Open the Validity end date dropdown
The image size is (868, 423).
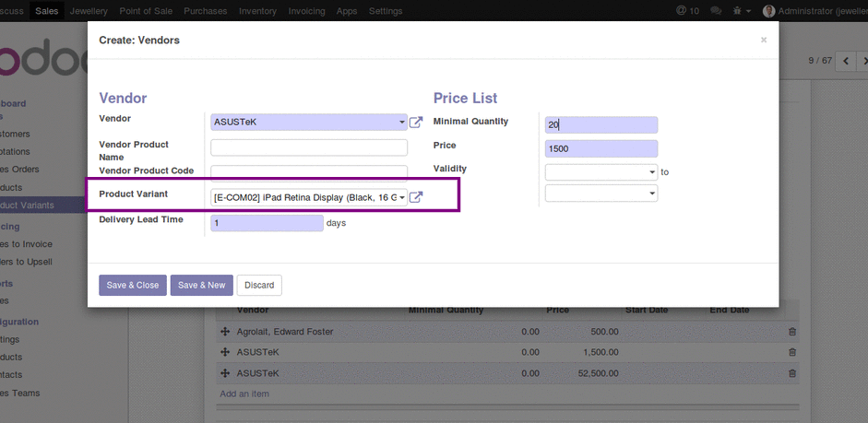[652, 194]
